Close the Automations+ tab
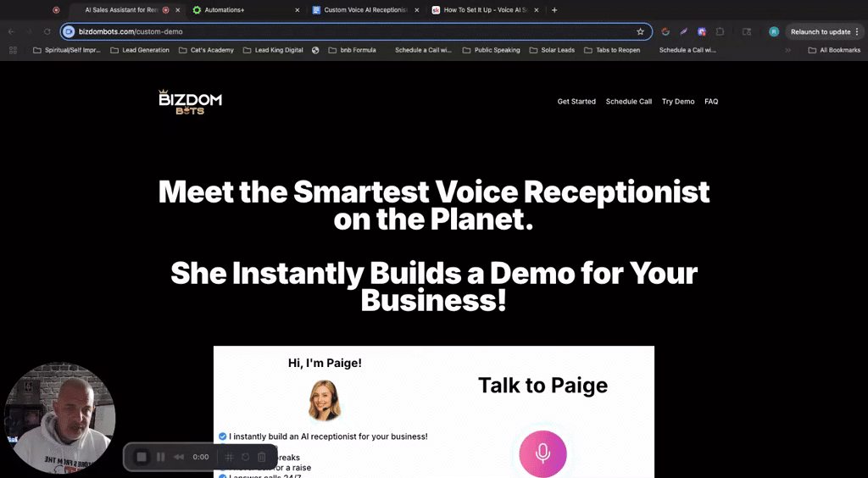The height and width of the screenshot is (478, 868). [298, 10]
